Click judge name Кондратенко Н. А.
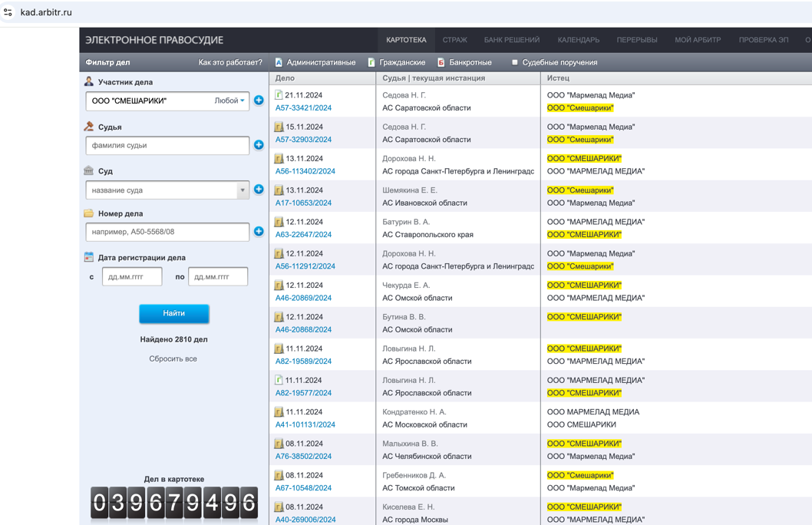The height and width of the screenshot is (525, 812). pyautogui.click(x=414, y=411)
